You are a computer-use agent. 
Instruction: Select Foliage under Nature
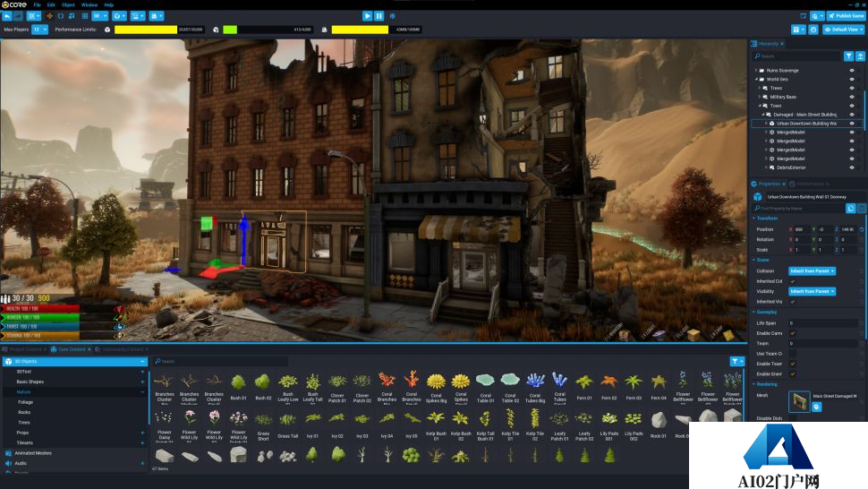point(25,402)
